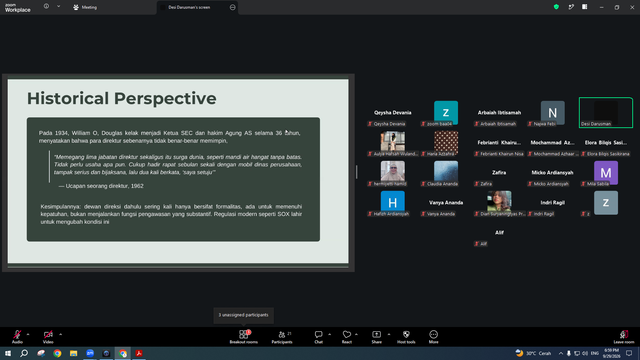This screenshot has width=640, height=360.
Task: Click the circle icon on Desi Darusman's screen tab
Action: click(x=232, y=7)
